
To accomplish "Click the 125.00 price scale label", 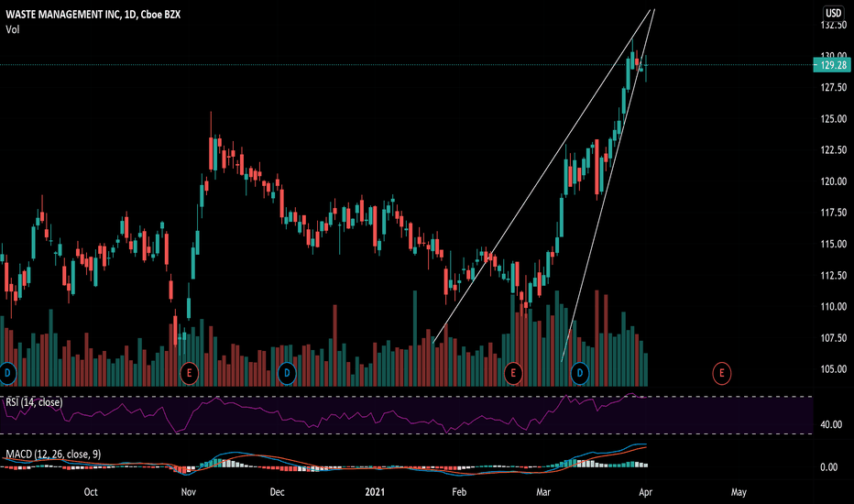I will [833, 119].
